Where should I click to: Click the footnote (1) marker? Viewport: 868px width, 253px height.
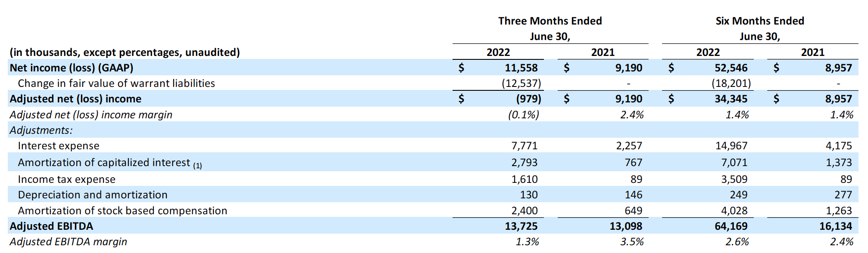197,166
